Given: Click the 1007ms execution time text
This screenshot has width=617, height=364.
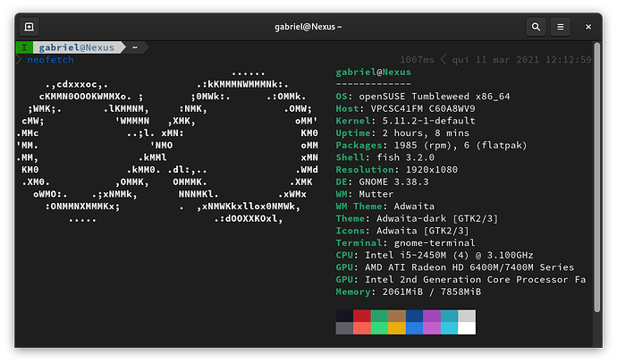Looking at the screenshot, I should click(x=417, y=60).
